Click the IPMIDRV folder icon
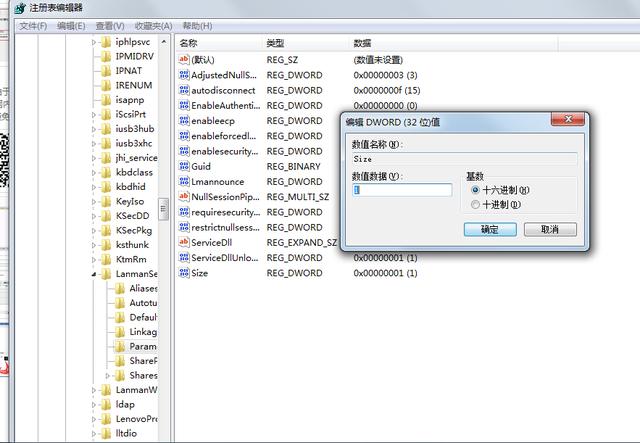 point(106,56)
